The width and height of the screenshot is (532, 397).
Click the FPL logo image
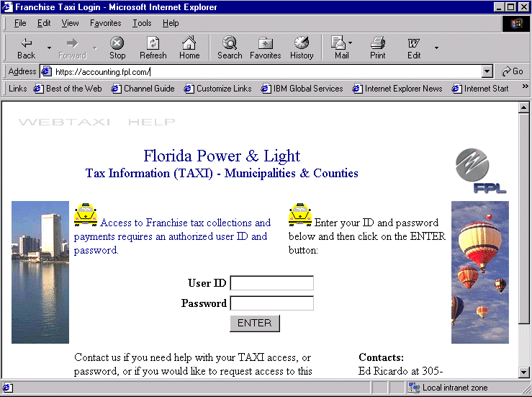click(x=481, y=171)
